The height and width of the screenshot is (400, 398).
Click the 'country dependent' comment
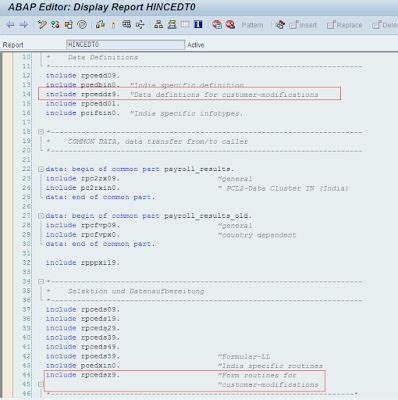click(257, 235)
